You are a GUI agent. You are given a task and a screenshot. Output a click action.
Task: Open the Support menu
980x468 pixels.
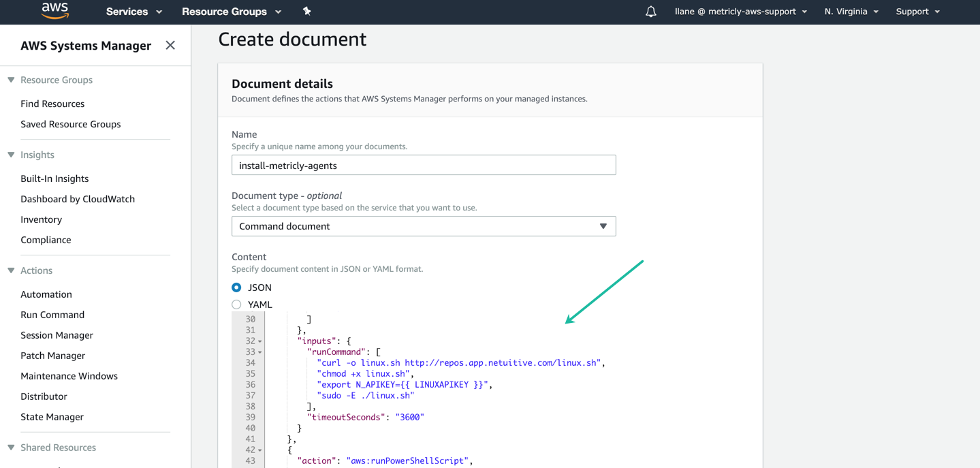pyautogui.click(x=918, y=12)
